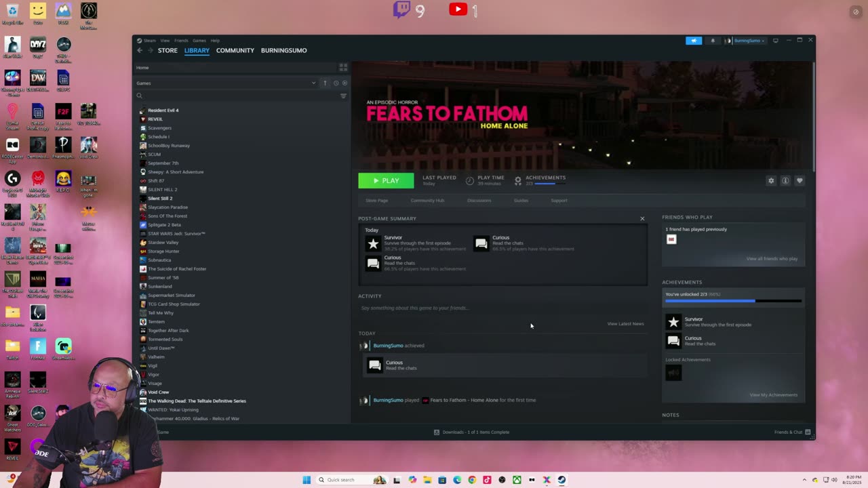Select SILENT HILL 2 in game list
Viewport: 868px width, 488px height.
[x=162, y=189]
